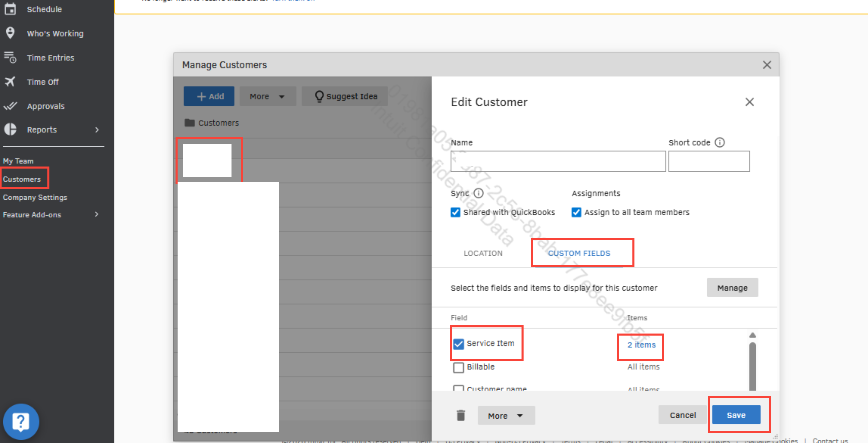Open the More dropdown next to the Add button
Screen dimensions: 868x443
pos(268,96)
